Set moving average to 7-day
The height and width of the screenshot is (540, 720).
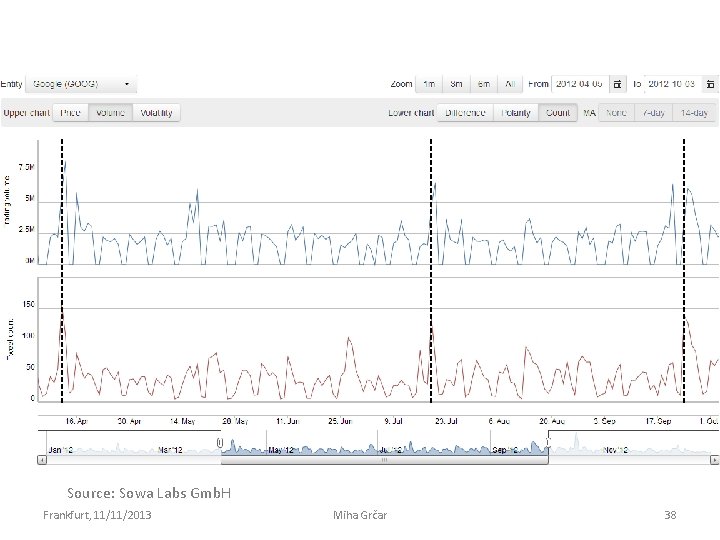653,112
